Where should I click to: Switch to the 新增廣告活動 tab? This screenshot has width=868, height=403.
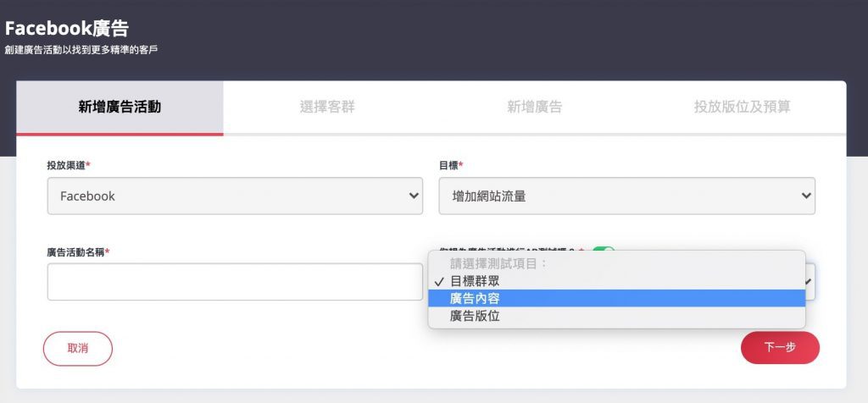pos(120,108)
